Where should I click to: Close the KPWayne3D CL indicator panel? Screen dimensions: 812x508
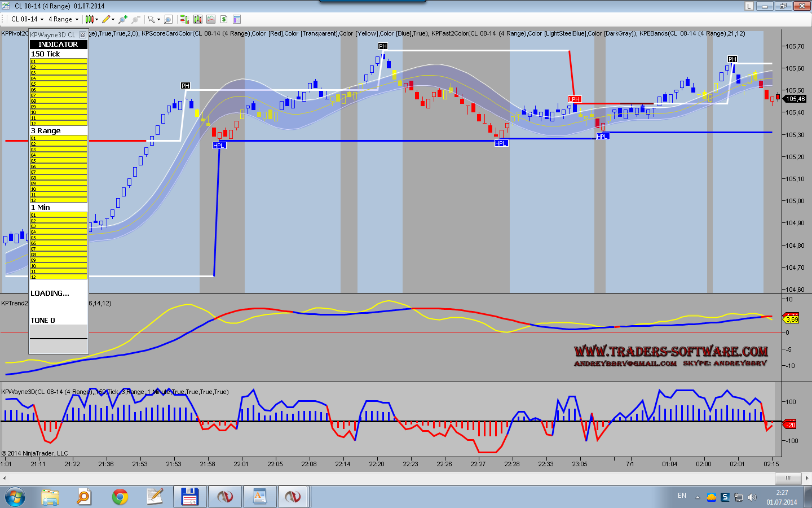[83, 34]
